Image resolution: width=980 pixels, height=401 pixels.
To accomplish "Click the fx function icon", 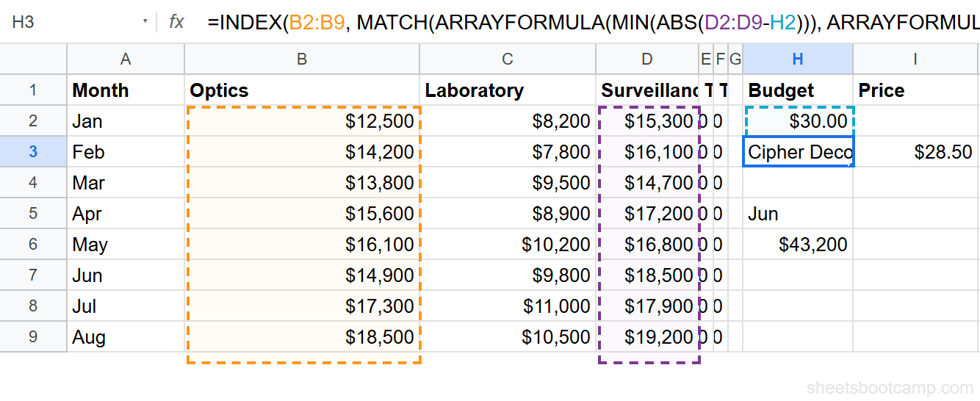I will click(x=176, y=22).
